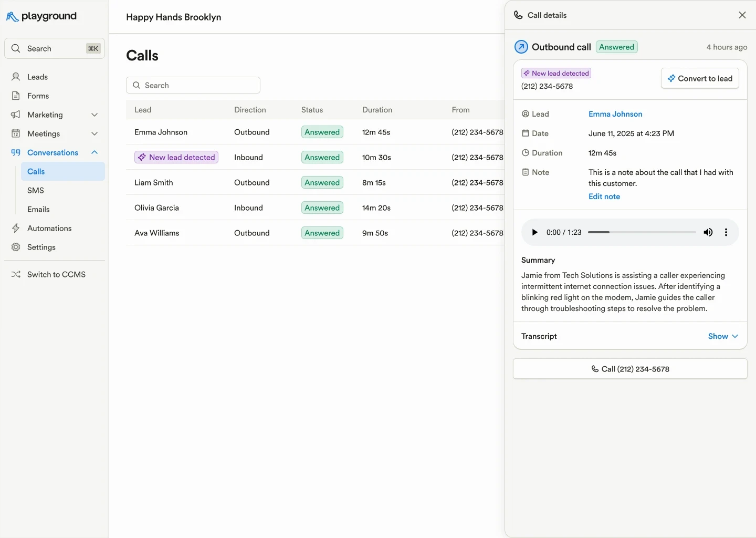
Task: Click the Date calendar icon in details
Action: coord(526,133)
